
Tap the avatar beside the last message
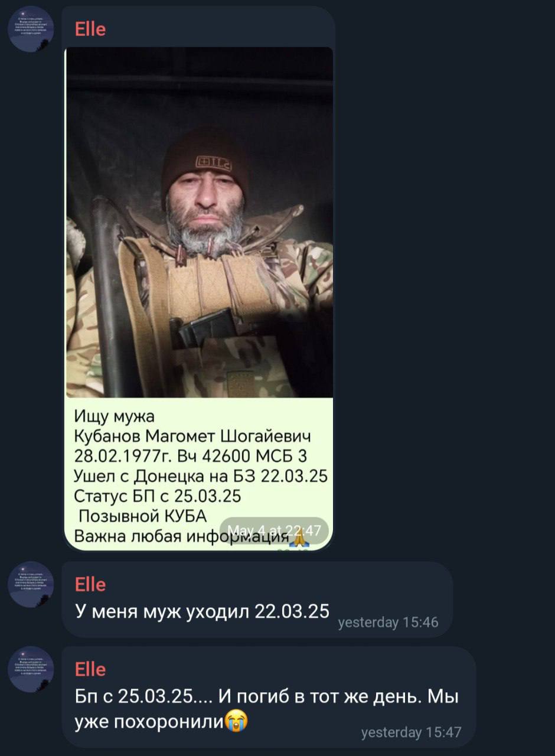31,669
